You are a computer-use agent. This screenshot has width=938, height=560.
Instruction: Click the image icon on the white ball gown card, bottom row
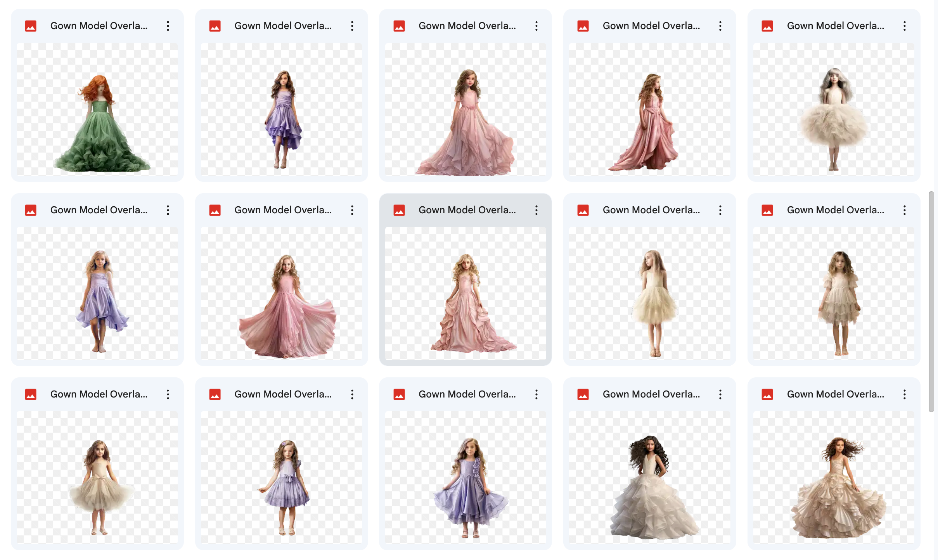(x=583, y=394)
